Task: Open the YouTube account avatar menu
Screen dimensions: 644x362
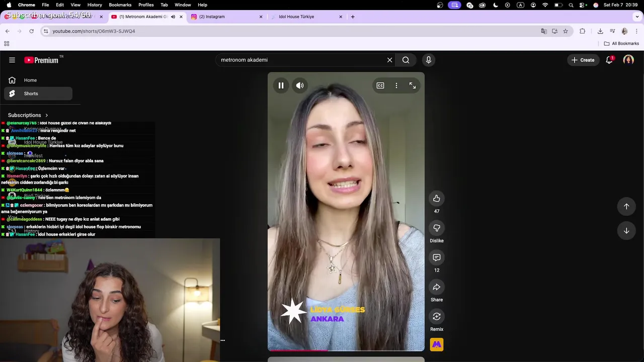Action: point(628,60)
